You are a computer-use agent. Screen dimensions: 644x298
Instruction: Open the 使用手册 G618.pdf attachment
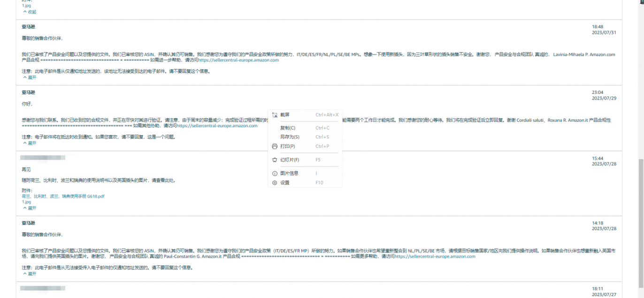coord(63,196)
